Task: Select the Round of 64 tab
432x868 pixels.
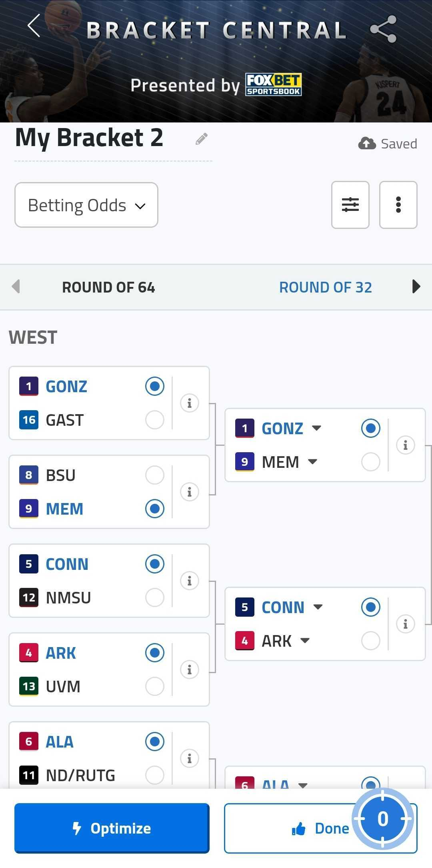Action: [108, 287]
